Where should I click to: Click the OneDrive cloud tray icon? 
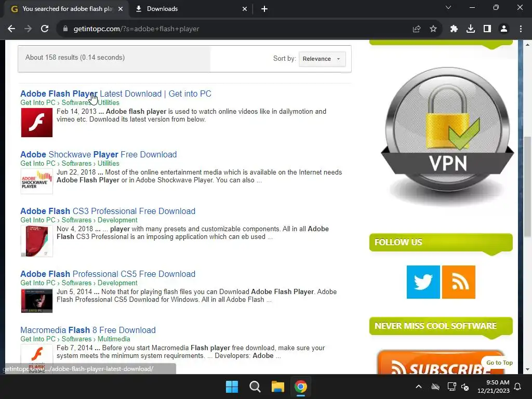pos(435,387)
